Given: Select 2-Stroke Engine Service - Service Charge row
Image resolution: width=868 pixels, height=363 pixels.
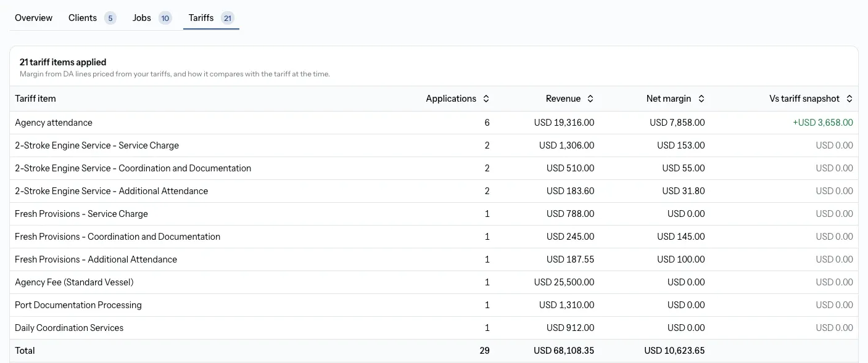Looking at the screenshot, I should [434, 145].
